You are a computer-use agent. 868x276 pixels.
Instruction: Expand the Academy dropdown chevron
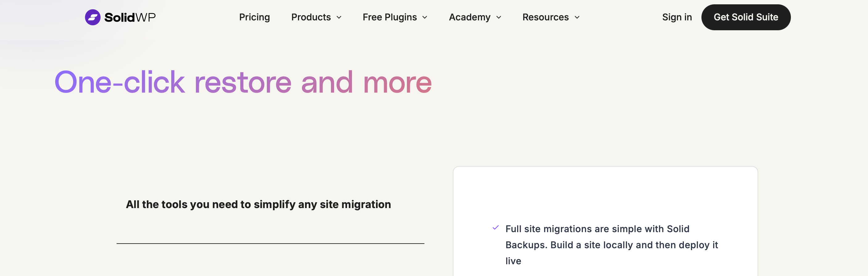pyautogui.click(x=499, y=18)
